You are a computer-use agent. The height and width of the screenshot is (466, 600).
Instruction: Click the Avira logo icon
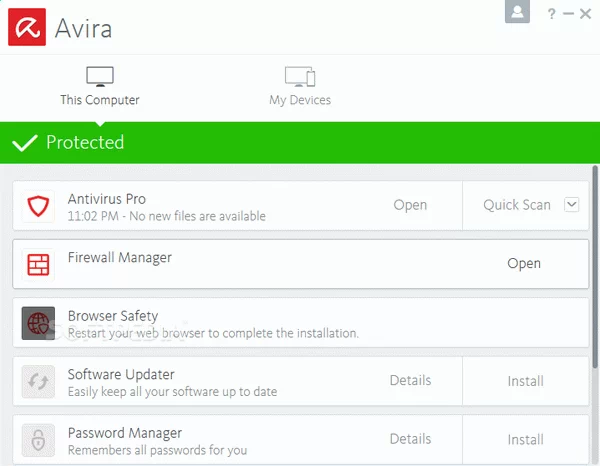tap(29, 26)
